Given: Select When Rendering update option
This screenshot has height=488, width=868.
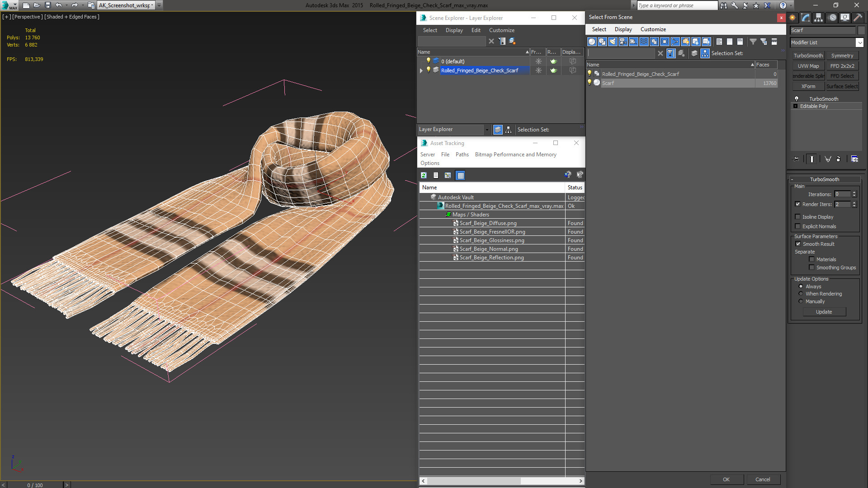Looking at the screenshot, I should (x=801, y=294).
